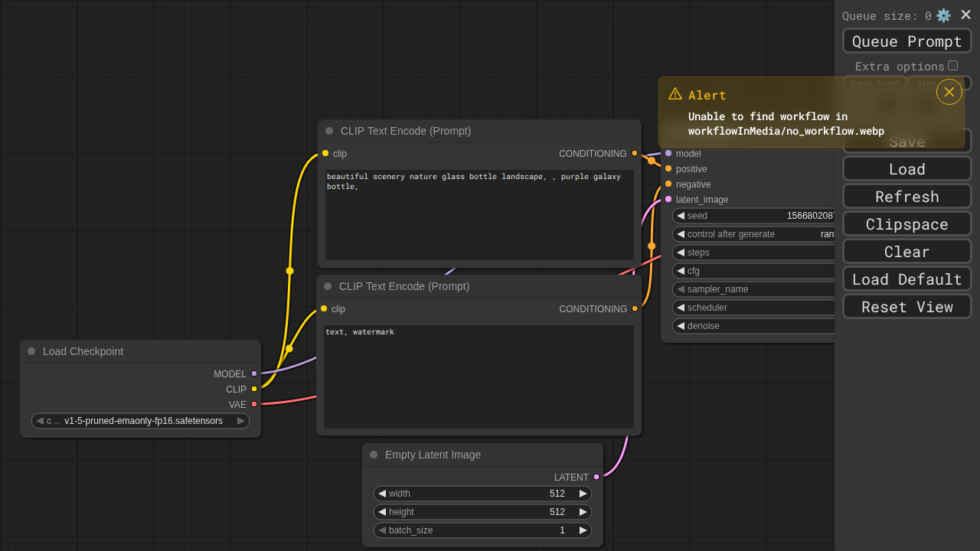The width and height of the screenshot is (980, 551).
Task: Collapse the Empty Latent Image node dot
Action: [x=374, y=455]
